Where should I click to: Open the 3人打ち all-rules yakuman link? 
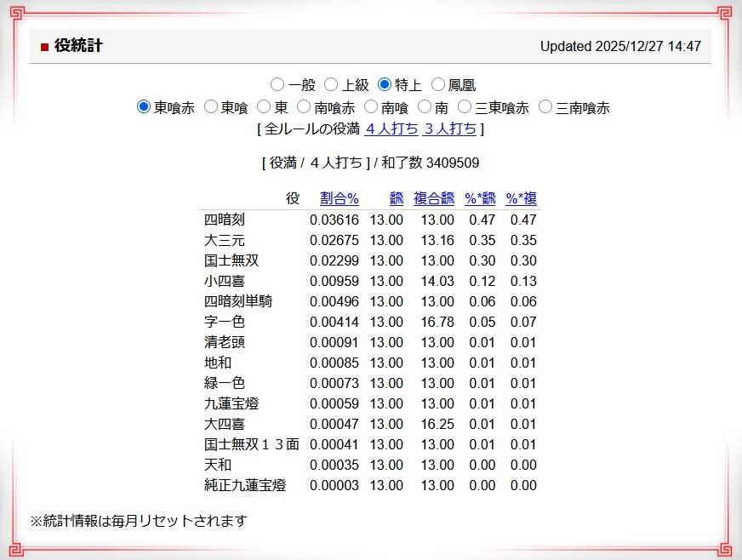pos(450,129)
